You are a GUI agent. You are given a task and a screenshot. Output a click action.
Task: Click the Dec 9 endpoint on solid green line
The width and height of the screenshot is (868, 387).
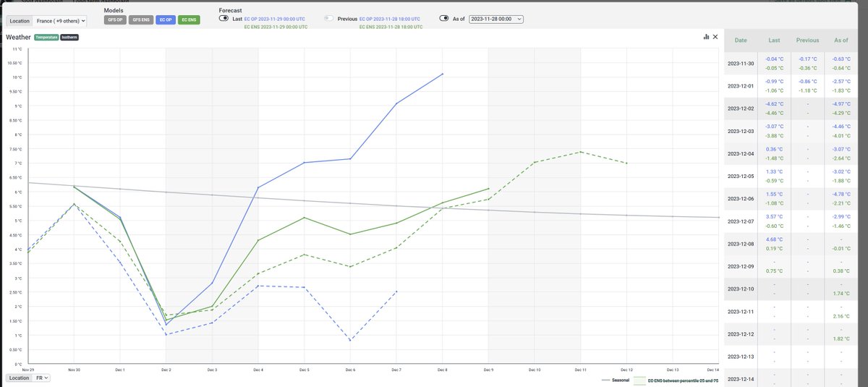click(489, 188)
